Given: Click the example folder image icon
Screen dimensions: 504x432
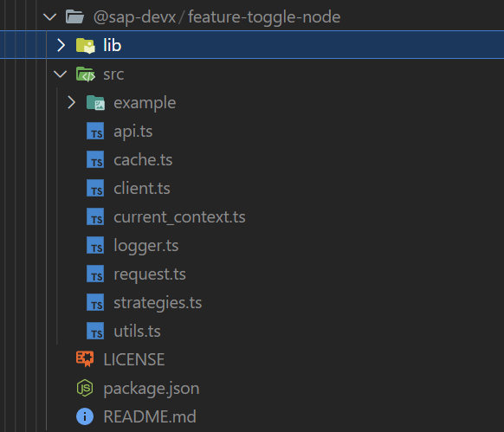Looking at the screenshot, I should coord(95,103).
